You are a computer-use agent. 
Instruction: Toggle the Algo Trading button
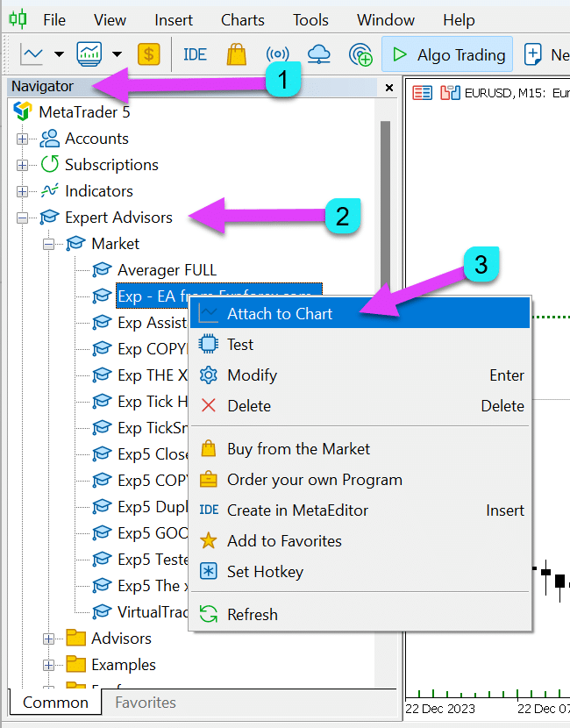pos(448,54)
